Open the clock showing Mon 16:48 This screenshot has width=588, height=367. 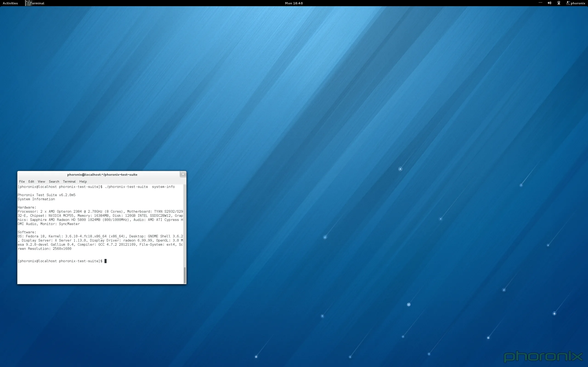coord(293,3)
